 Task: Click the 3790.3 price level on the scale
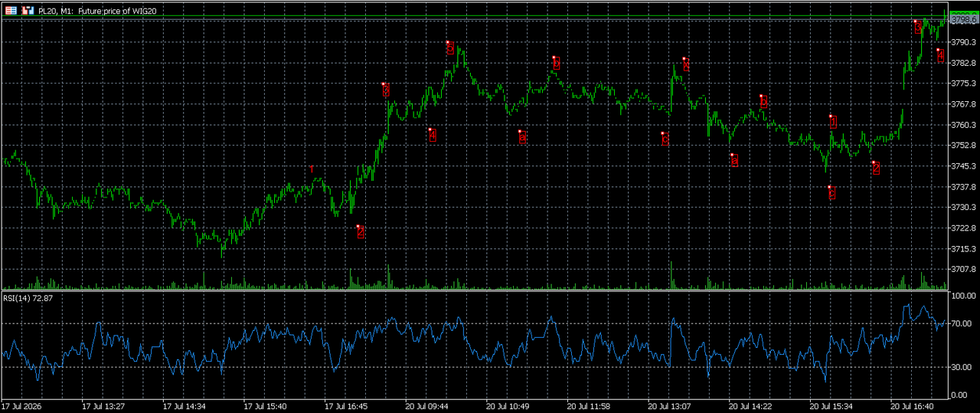point(962,42)
